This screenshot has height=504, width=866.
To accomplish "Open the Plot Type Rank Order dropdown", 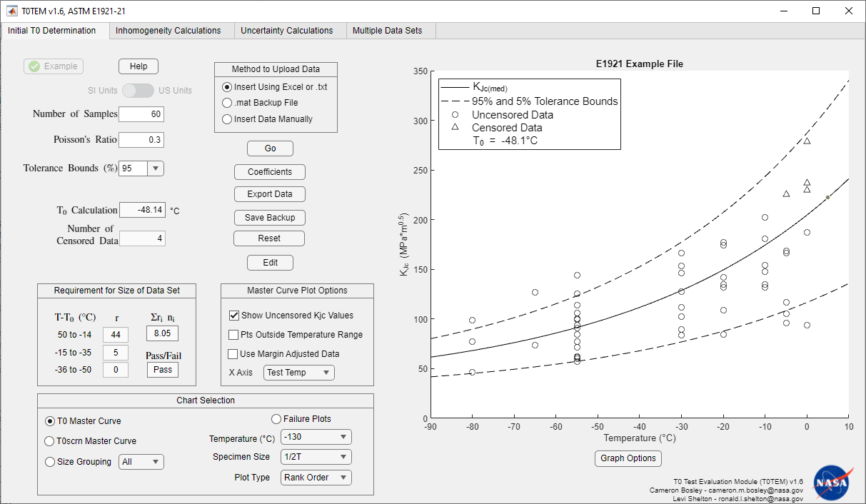I will click(x=316, y=478).
